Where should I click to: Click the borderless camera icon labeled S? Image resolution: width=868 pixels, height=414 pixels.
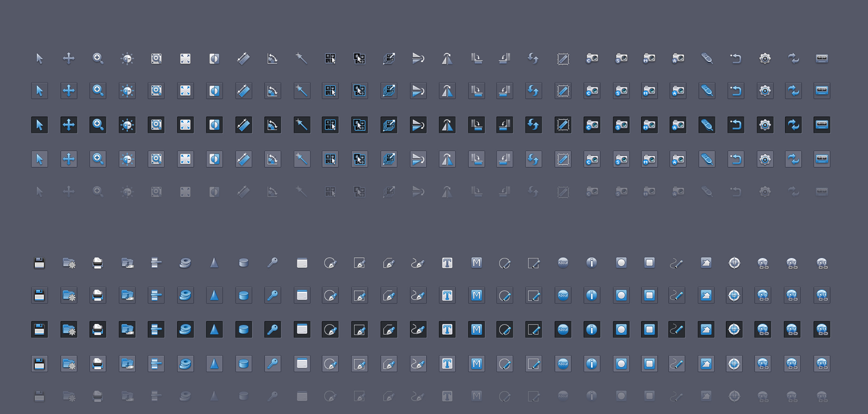tap(621, 59)
